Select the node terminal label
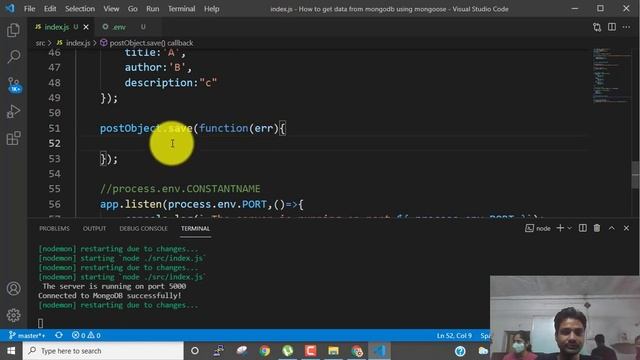 click(x=538, y=228)
